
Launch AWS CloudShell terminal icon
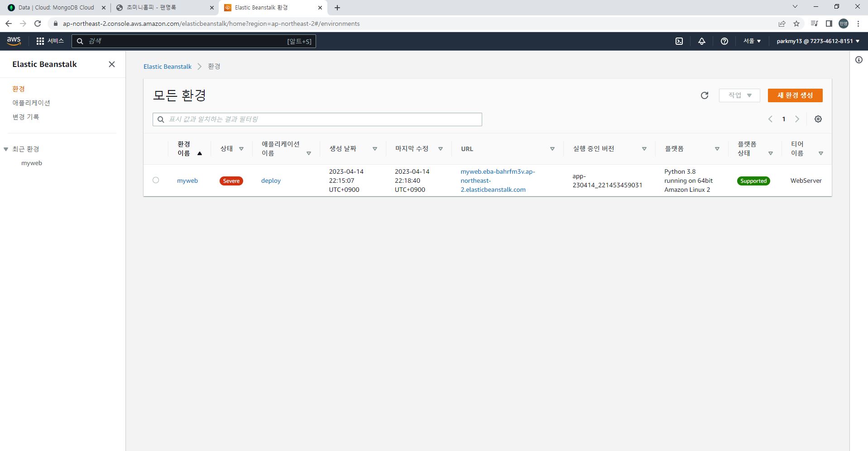point(679,41)
